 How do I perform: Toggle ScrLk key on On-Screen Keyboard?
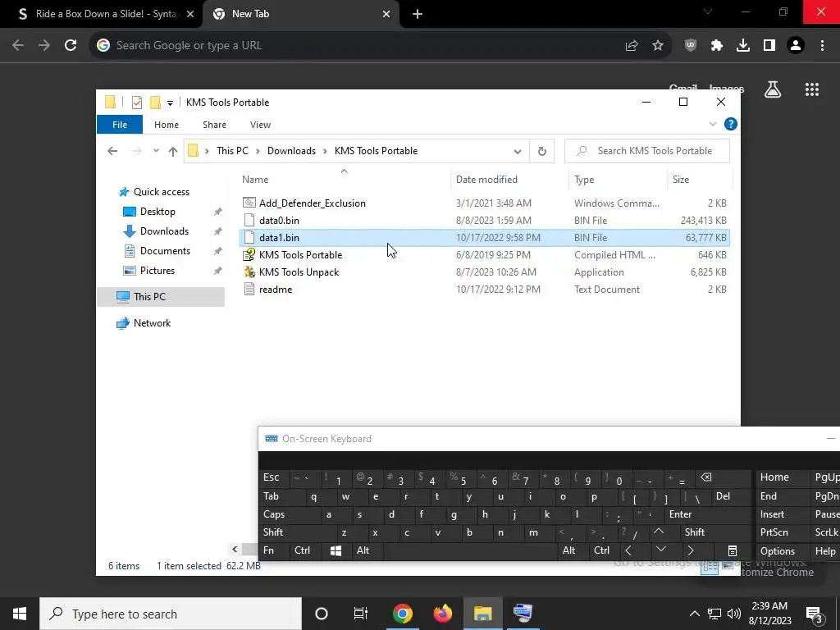tap(826, 532)
